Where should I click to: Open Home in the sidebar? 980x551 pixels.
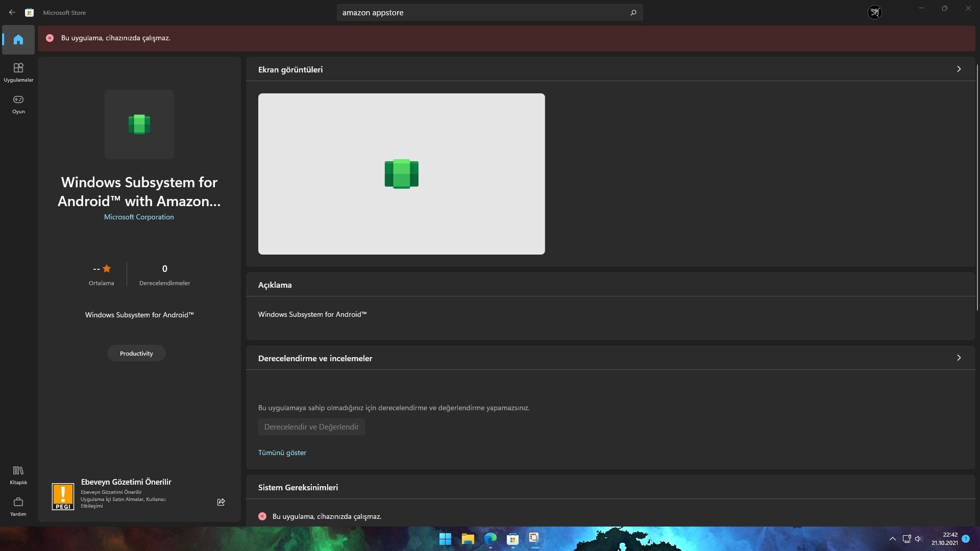click(18, 40)
